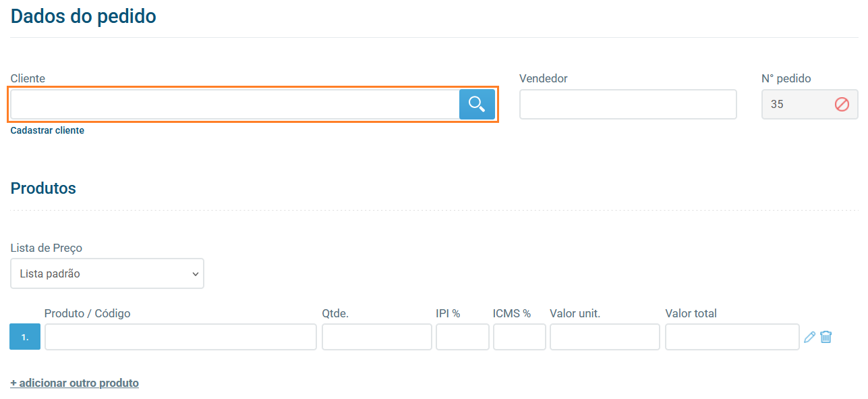Screen dimensions: 868x399
Task: Select the IPI % input box
Action: point(462,337)
